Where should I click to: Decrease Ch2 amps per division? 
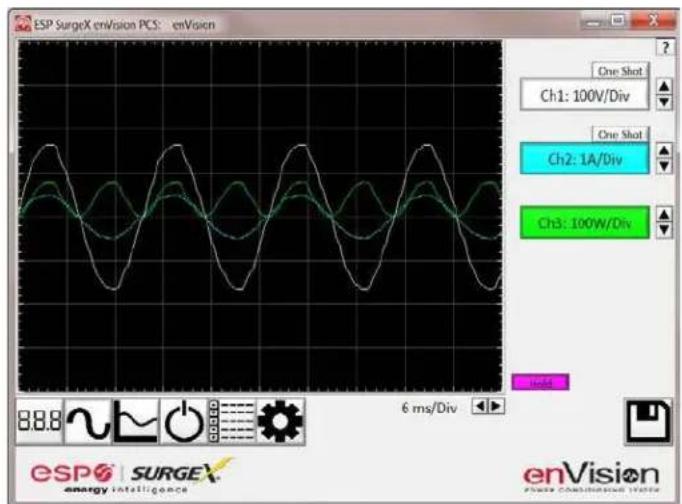click(664, 166)
